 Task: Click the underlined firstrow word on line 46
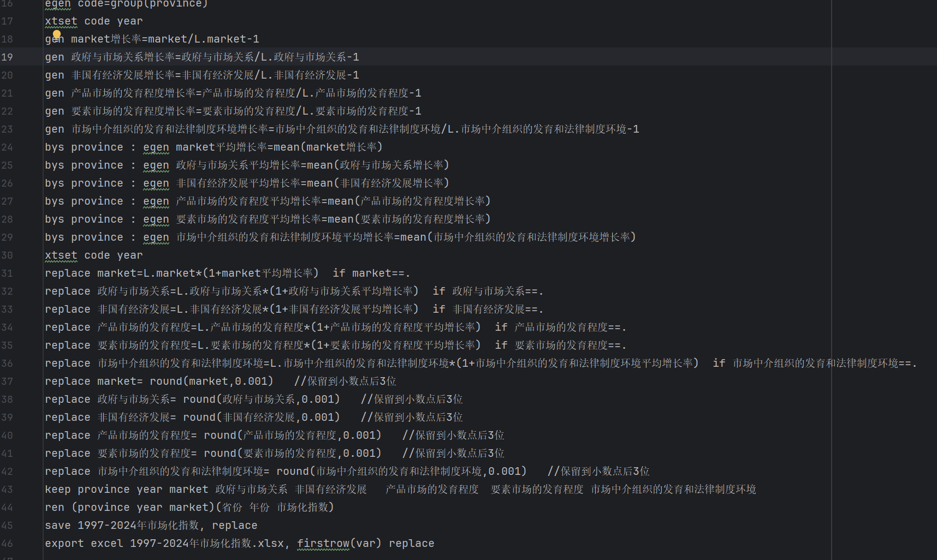[x=323, y=544]
